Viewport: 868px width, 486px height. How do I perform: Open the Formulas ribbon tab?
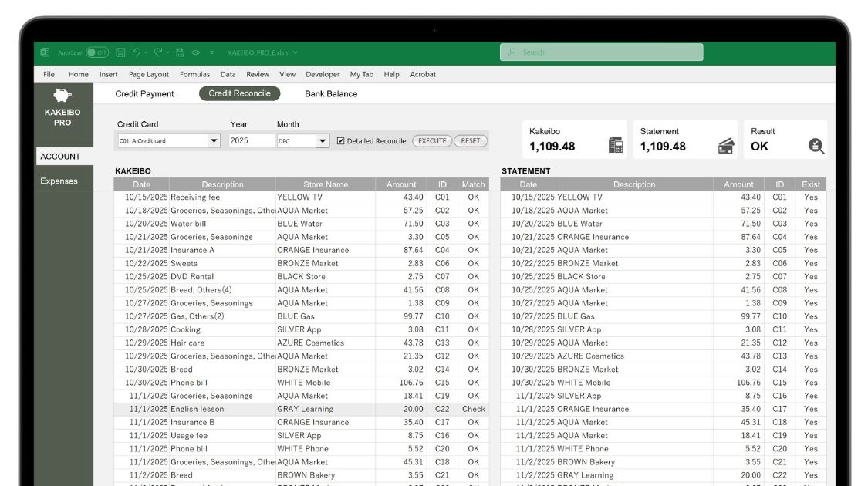194,74
